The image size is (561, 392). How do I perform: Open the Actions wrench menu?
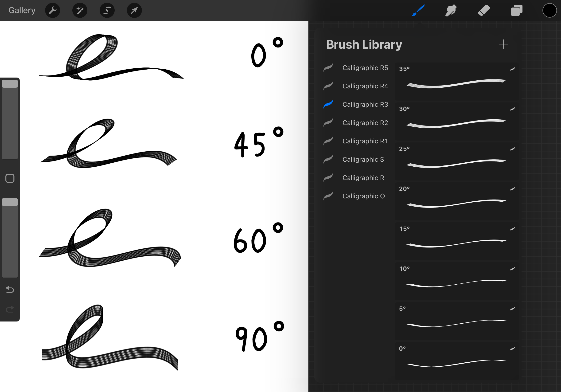[x=53, y=11]
